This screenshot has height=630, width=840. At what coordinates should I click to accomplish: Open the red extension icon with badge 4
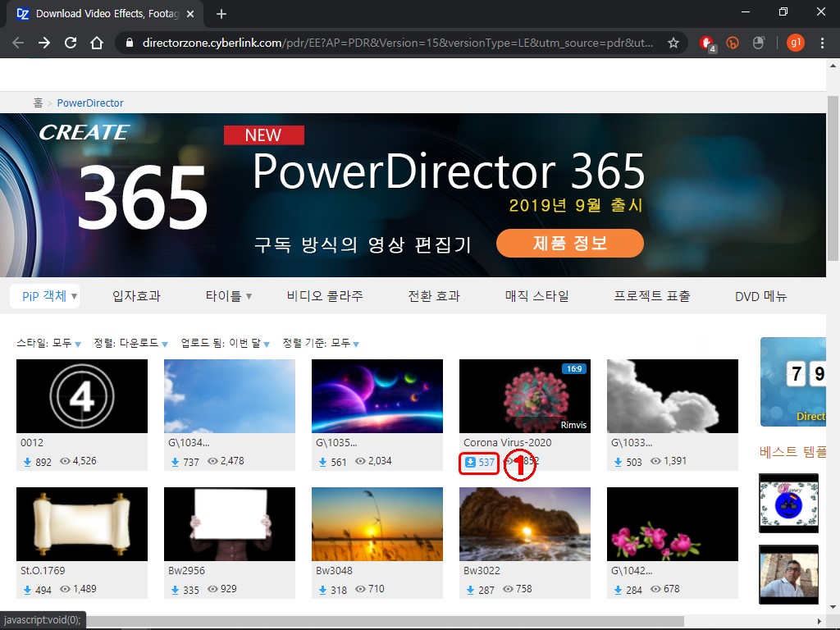pos(707,43)
